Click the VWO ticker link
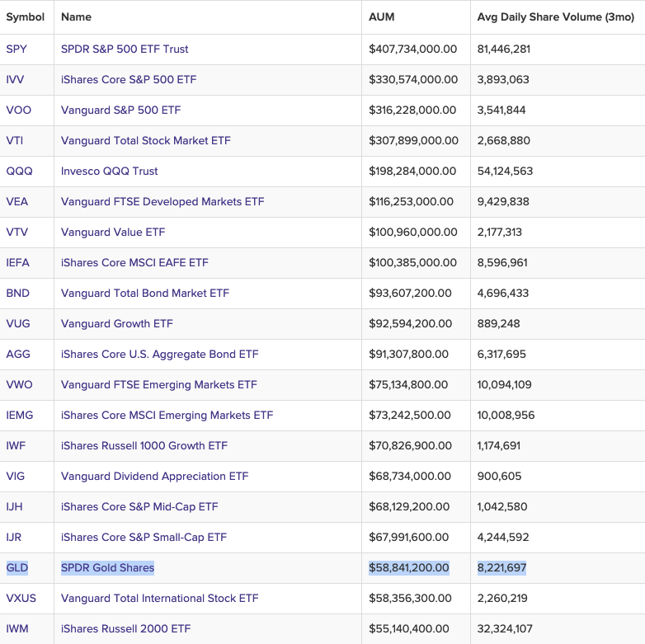The height and width of the screenshot is (644, 645). [19, 384]
